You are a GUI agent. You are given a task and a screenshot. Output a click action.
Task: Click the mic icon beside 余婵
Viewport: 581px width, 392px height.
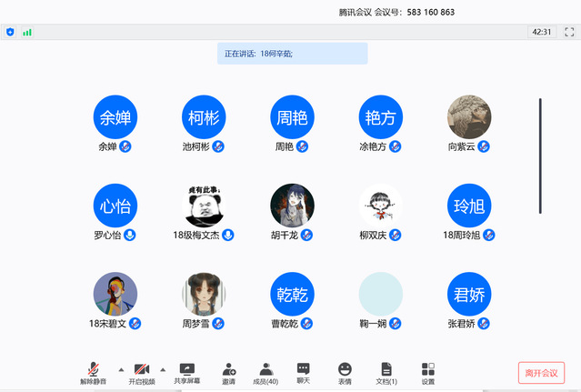click(x=125, y=146)
